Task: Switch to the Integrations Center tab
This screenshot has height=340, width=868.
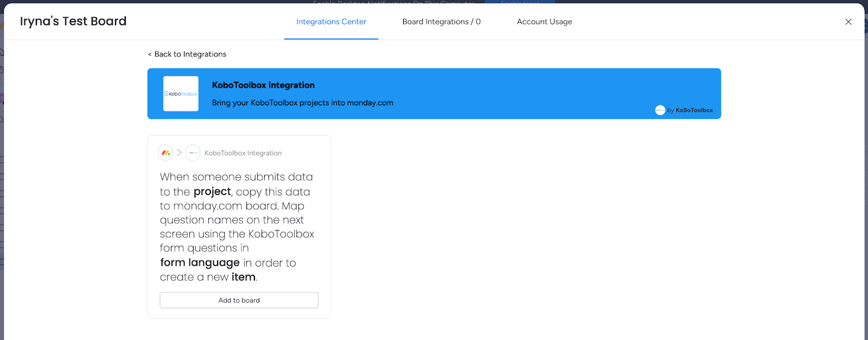Action: pos(331,22)
